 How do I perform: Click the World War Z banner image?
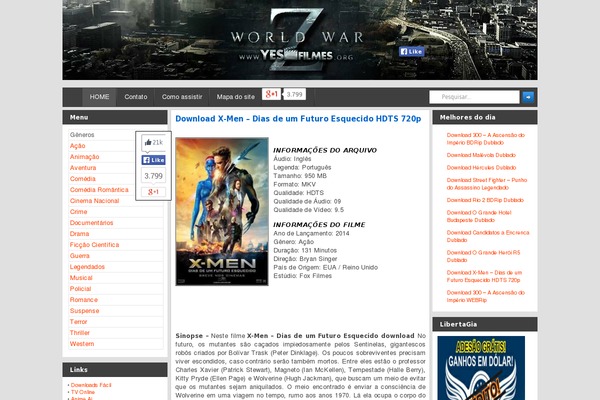pyautogui.click(x=300, y=40)
